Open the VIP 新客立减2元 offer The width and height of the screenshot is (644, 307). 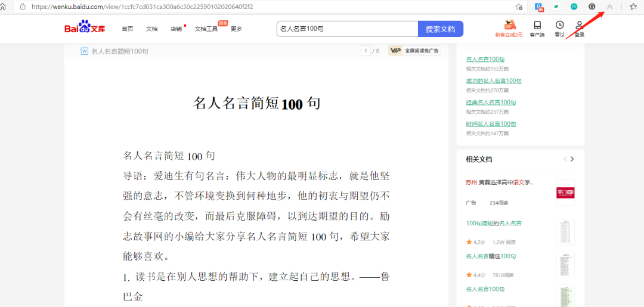click(509, 29)
